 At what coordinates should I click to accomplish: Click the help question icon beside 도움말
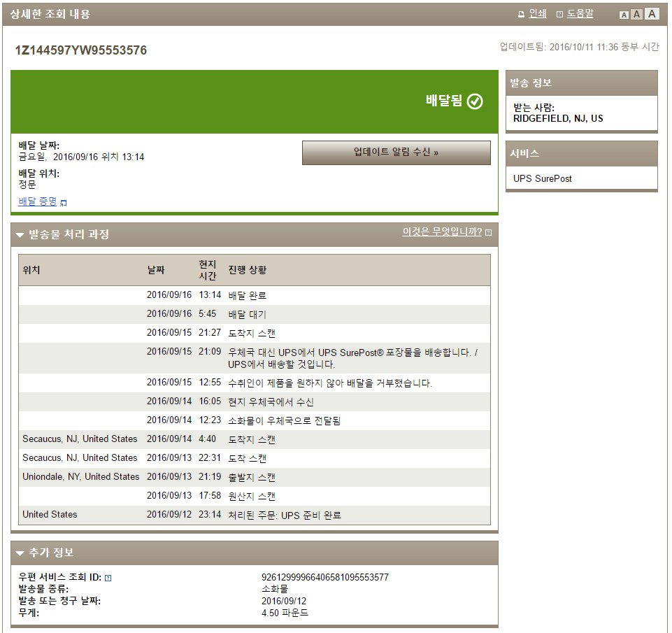(559, 14)
